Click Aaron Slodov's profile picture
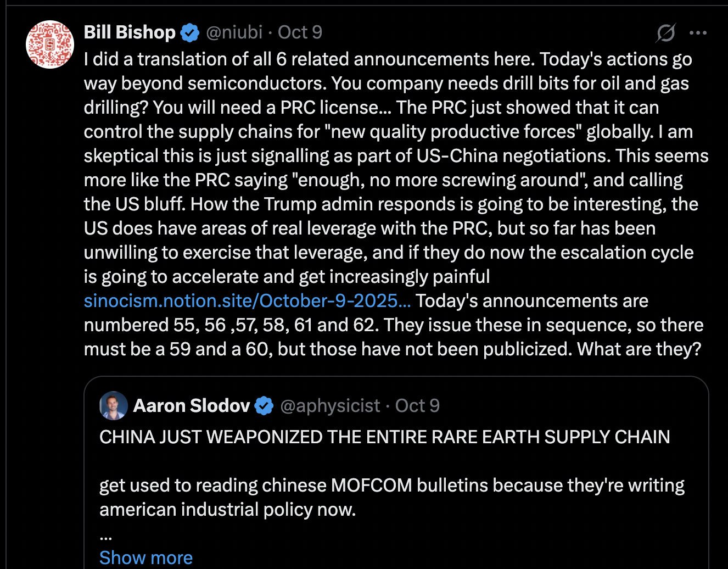Image resolution: width=728 pixels, height=569 pixels. coord(114,406)
